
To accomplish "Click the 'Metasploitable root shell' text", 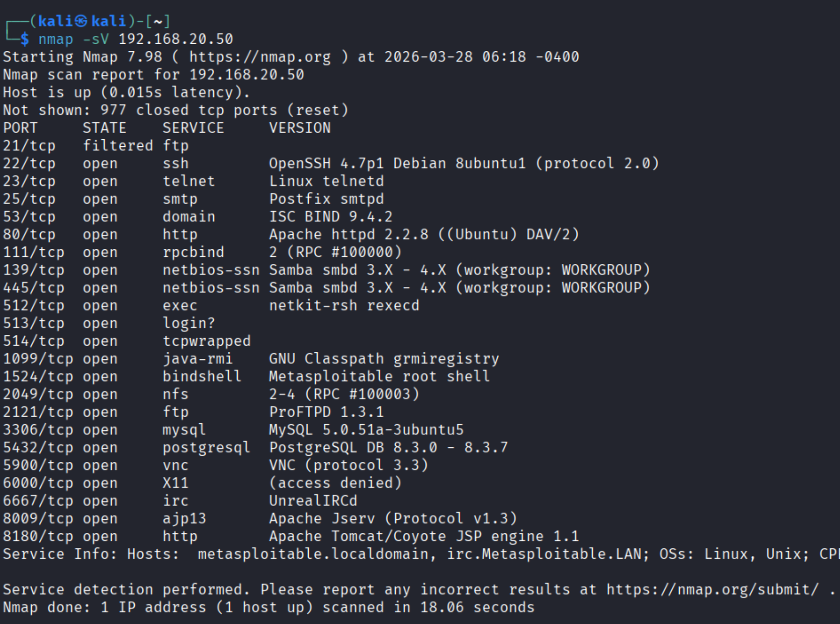I will 379,377.
